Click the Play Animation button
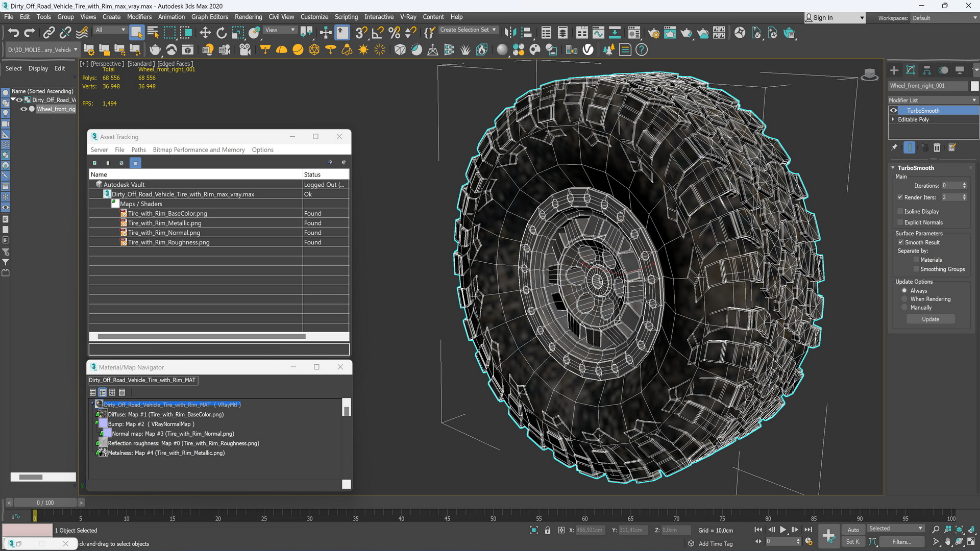Viewport: 980px width, 551px height. (782, 530)
